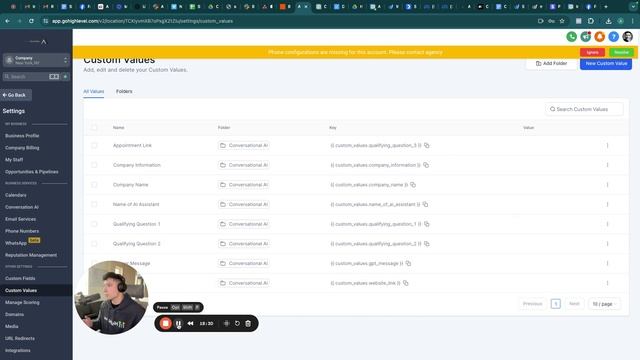Screen dimensions: 640x360
Task: Copy the Appointment Link custom value key
Action: [x=427, y=145]
